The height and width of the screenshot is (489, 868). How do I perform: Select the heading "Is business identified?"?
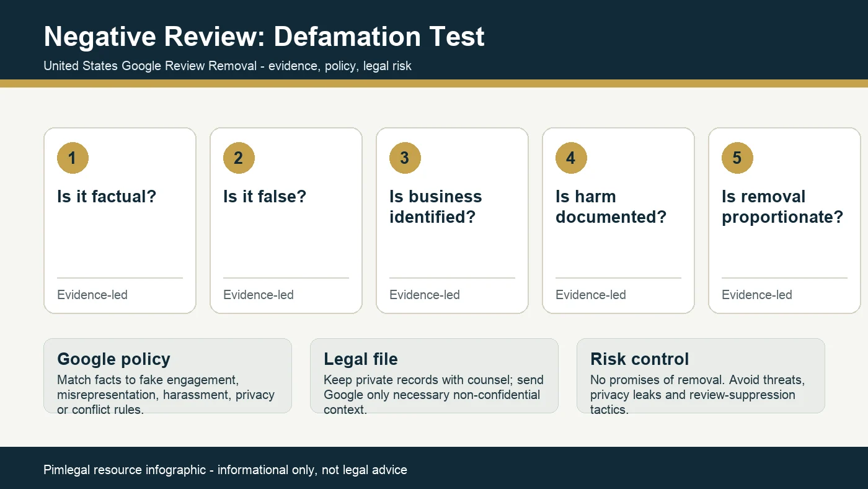[x=436, y=207]
